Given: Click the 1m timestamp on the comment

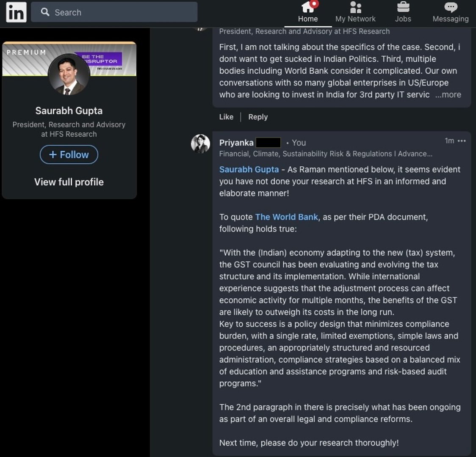Looking at the screenshot, I should click(449, 141).
